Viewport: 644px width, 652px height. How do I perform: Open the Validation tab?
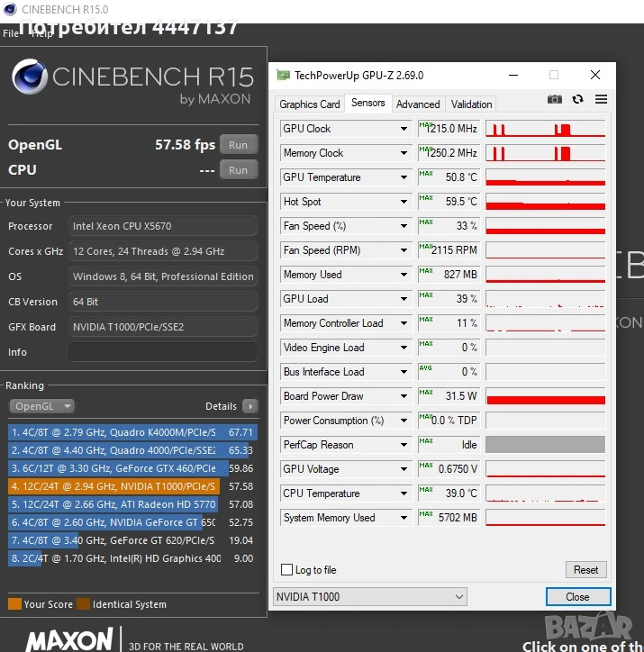[471, 104]
